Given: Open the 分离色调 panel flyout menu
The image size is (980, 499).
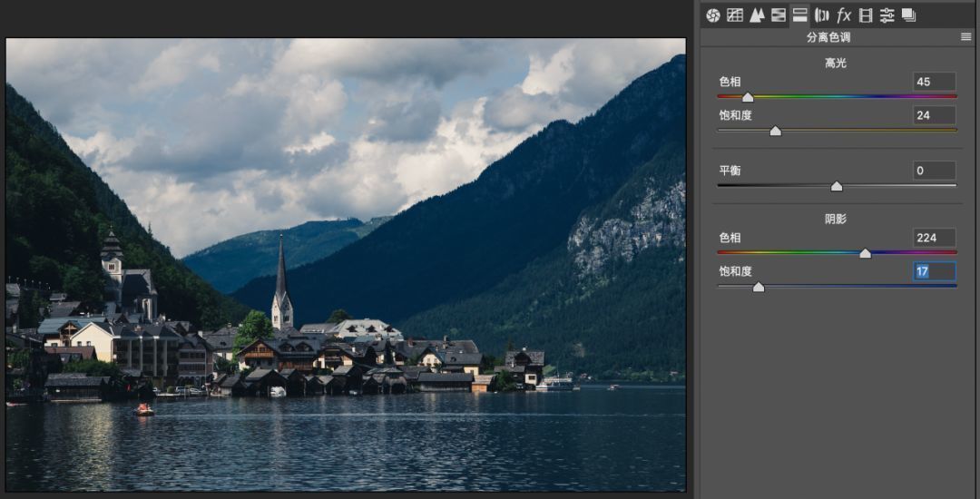Looking at the screenshot, I should click(x=965, y=37).
